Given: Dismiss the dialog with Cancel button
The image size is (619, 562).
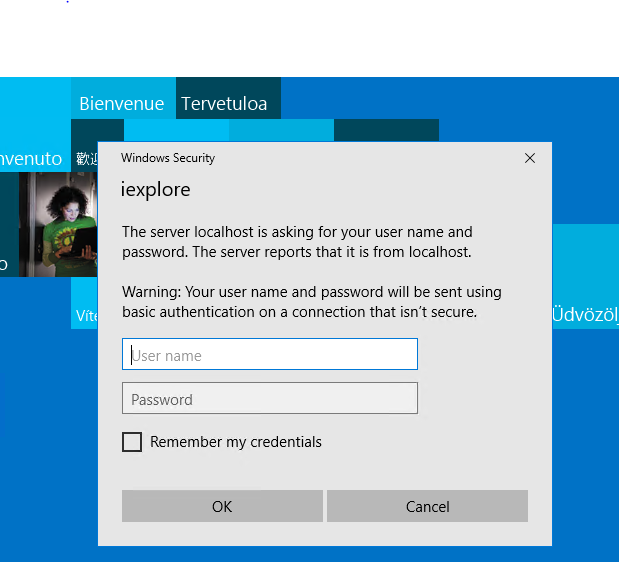Looking at the screenshot, I should click(427, 506).
